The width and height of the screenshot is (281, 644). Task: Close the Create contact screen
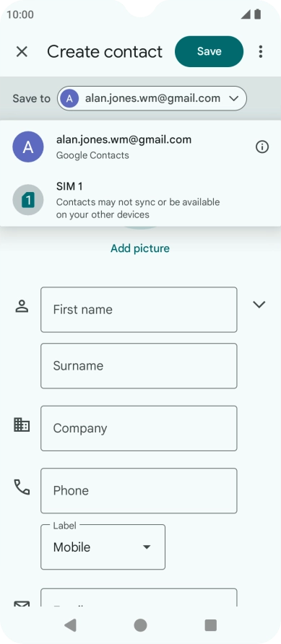(22, 52)
